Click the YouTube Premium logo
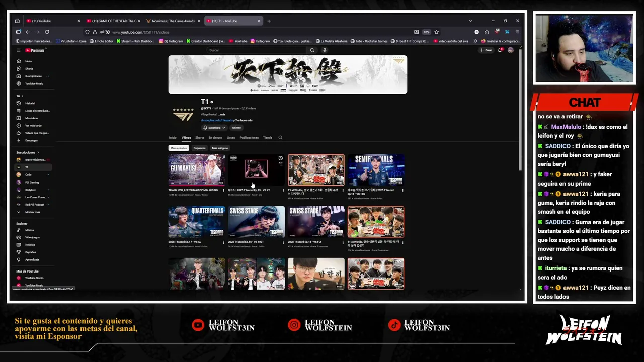The image size is (644, 362). 34,50
